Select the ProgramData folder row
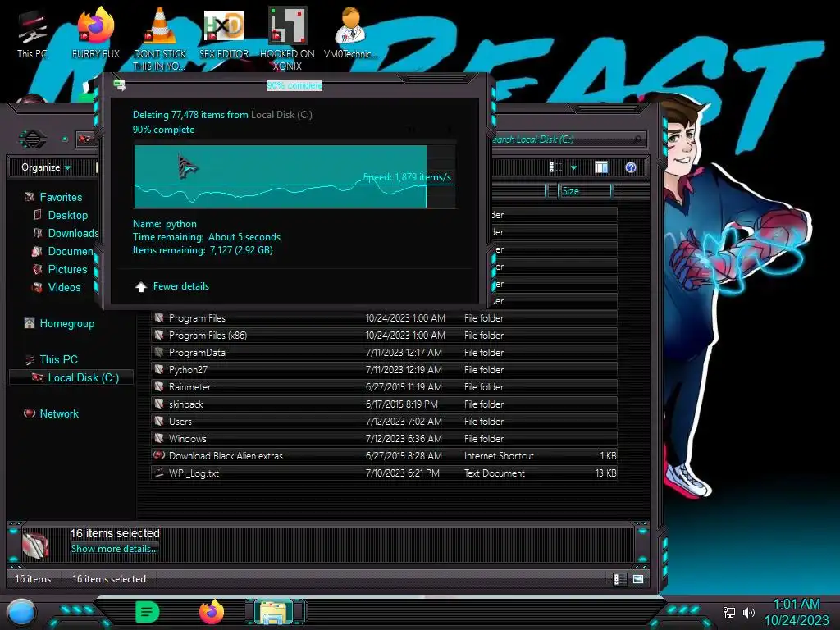The image size is (840, 630). [384, 353]
